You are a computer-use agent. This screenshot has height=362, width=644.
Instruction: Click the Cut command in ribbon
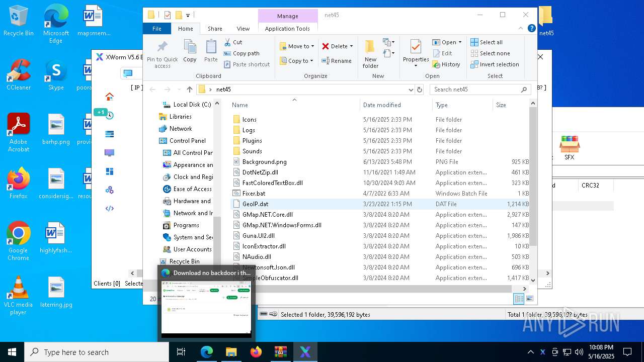tap(233, 42)
